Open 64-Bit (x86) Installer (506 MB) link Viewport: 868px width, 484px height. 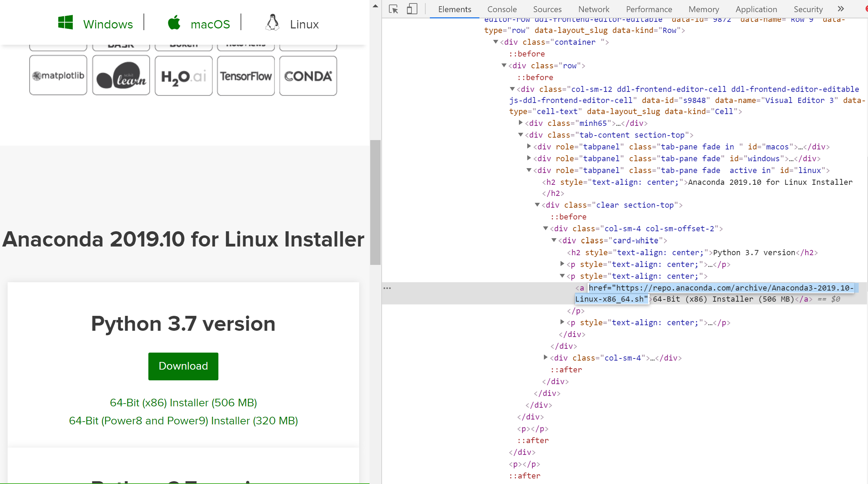[x=183, y=403]
